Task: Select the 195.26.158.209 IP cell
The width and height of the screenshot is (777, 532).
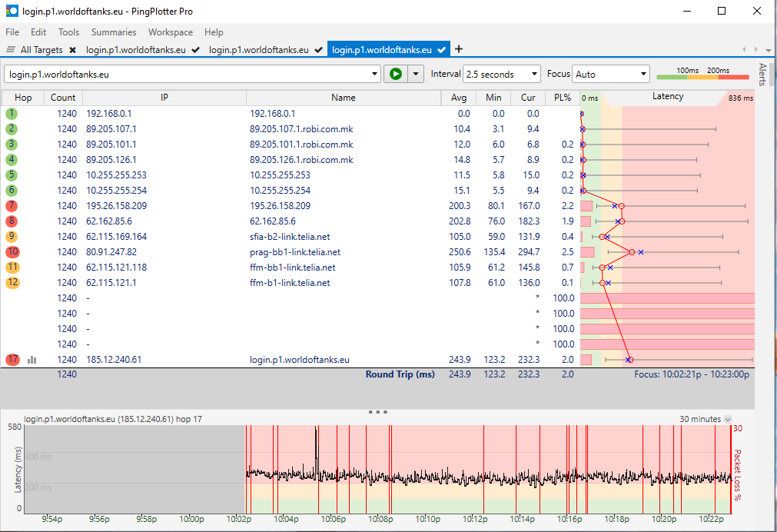Action: (x=117, y=206)
